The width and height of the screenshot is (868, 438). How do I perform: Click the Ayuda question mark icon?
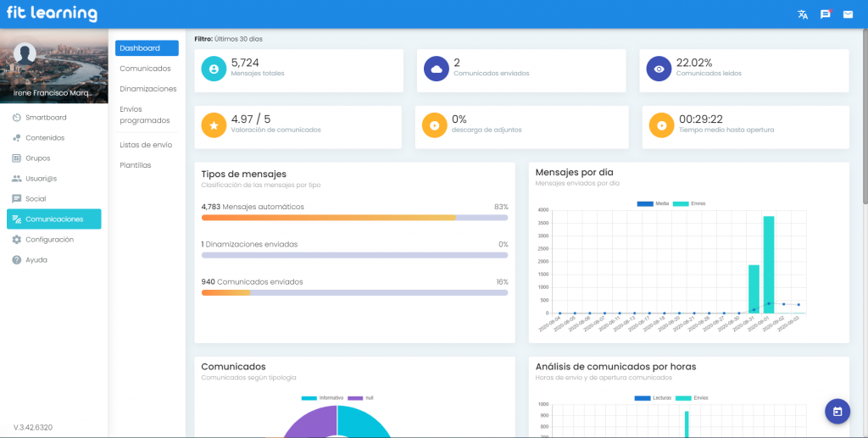pos(17,260)
